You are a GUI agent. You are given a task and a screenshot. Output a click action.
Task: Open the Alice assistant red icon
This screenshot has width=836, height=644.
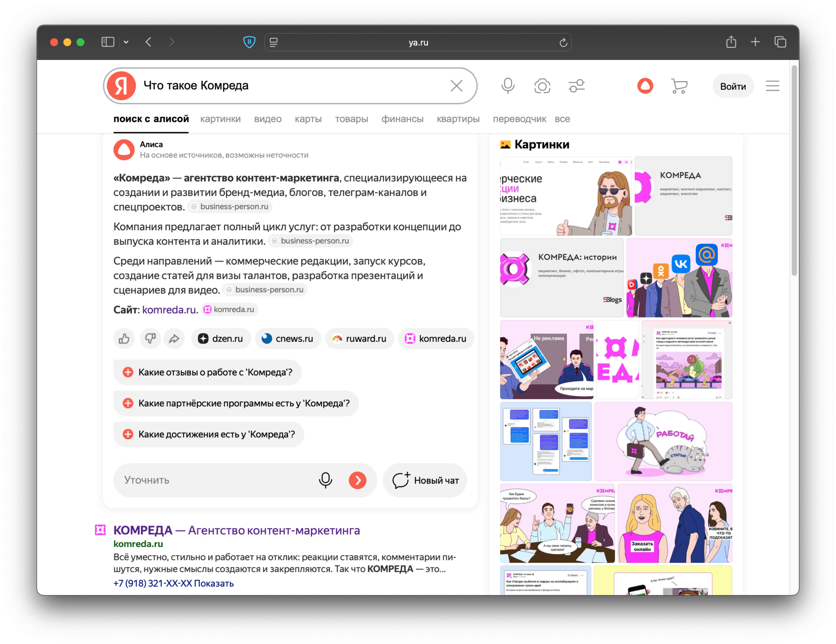coord(645,86)
